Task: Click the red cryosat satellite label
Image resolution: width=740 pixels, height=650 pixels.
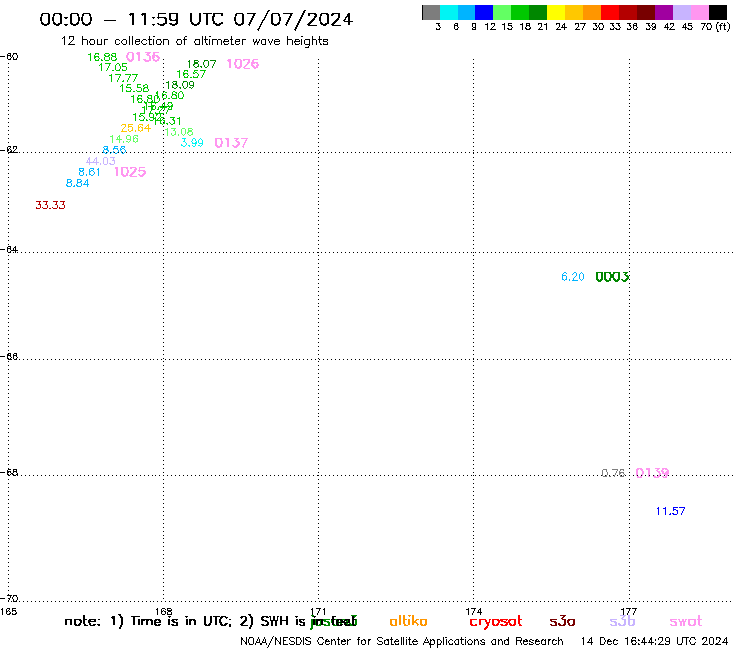Action: [496, 622]
